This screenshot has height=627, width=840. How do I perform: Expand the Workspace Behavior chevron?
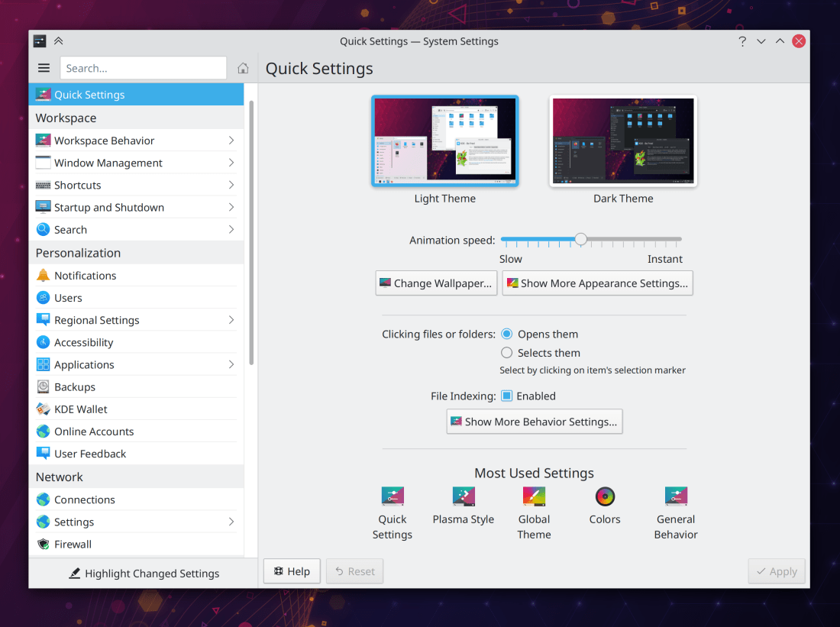click(231, 141)
